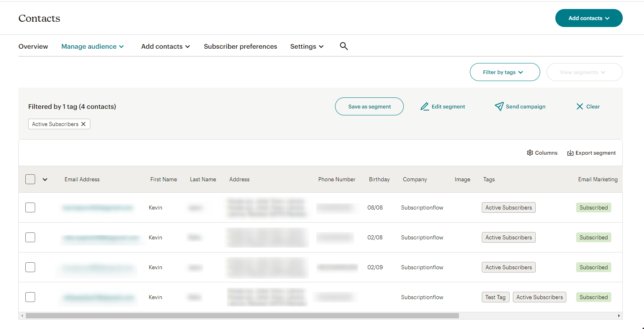
Task: Click the horizontal scrollbar thumb under table
Action: 242,316
